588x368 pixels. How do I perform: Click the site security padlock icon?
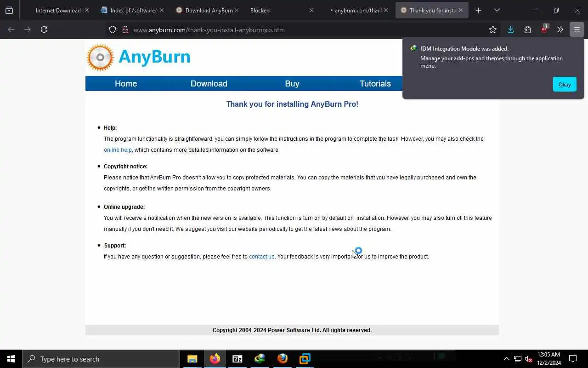click(x=125, y=30)
